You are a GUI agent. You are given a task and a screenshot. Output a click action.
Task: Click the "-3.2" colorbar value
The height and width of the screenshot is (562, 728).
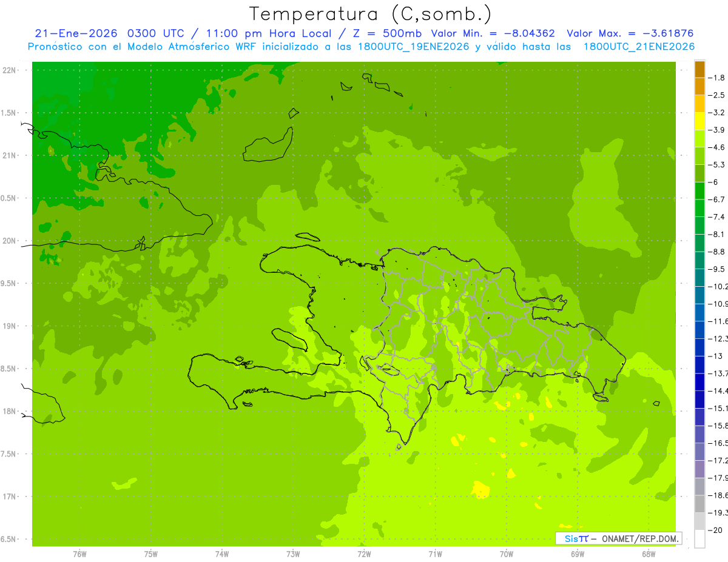pos(717,113)
